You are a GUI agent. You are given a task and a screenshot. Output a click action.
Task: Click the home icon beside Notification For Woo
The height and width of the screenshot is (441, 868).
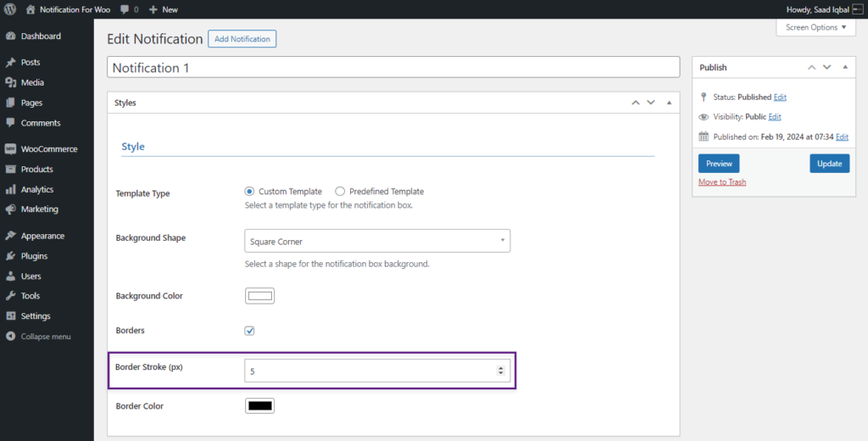(31, 9)
